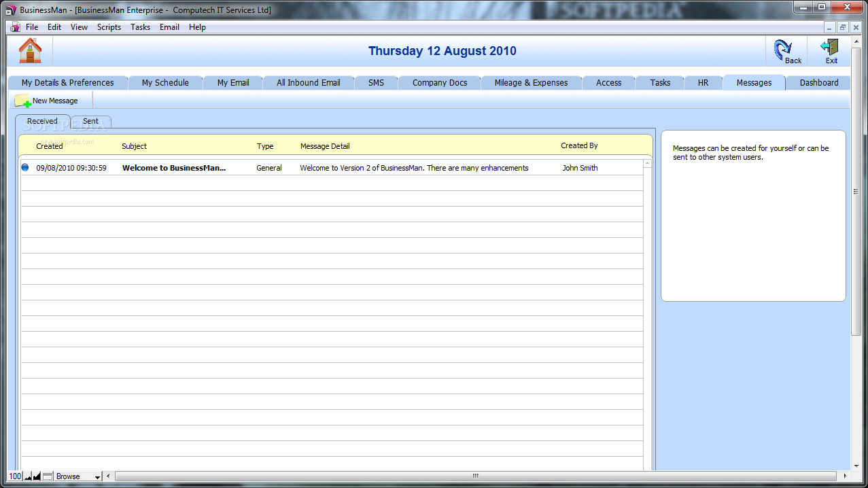This screenshot has width=868, height=488.
Task: Minimize the inner document window
Action: tap(830, 27)
